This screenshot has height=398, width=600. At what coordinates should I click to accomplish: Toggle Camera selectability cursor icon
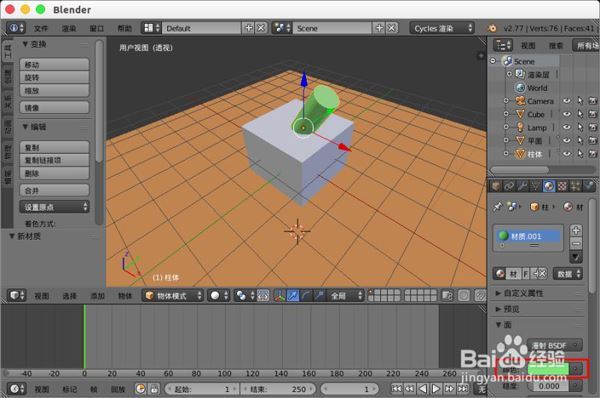tap(580, 101)
